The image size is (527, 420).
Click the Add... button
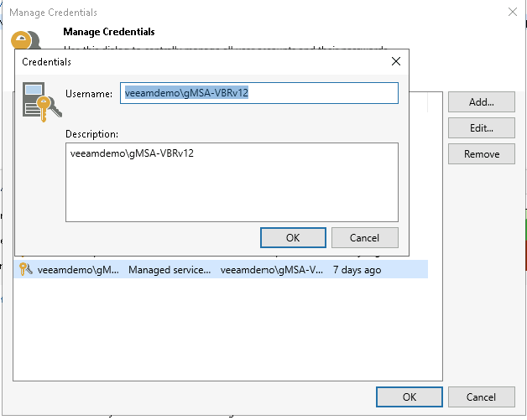click(481, 102)
